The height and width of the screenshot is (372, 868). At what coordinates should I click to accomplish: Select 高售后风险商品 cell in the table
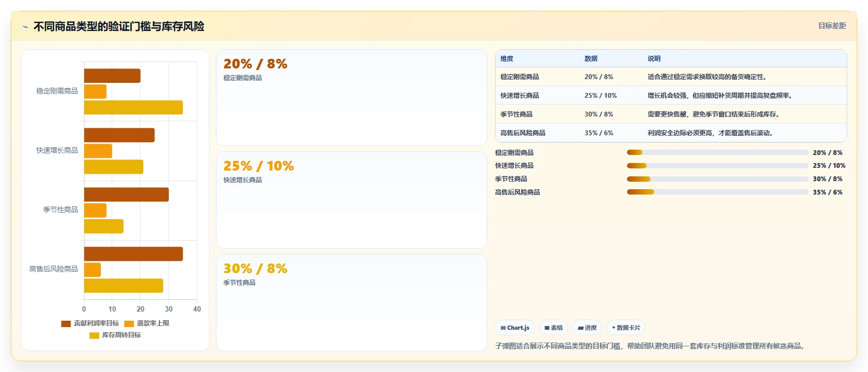(523, 133)
